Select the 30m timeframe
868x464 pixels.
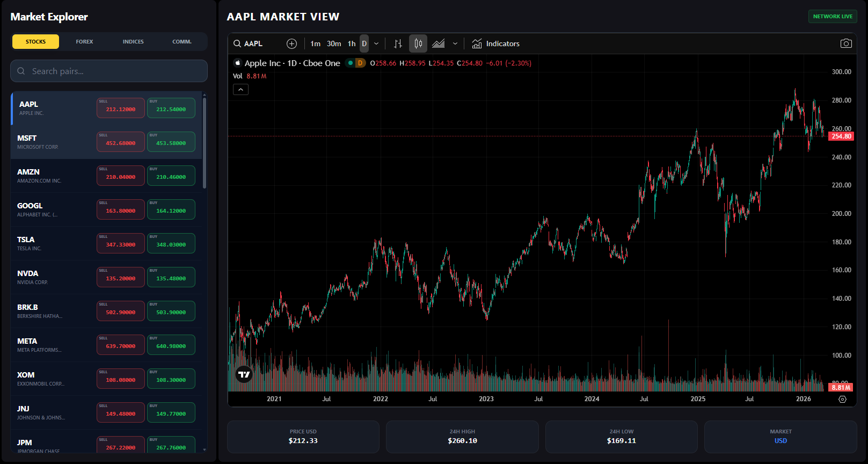click(x=334, y=44)
